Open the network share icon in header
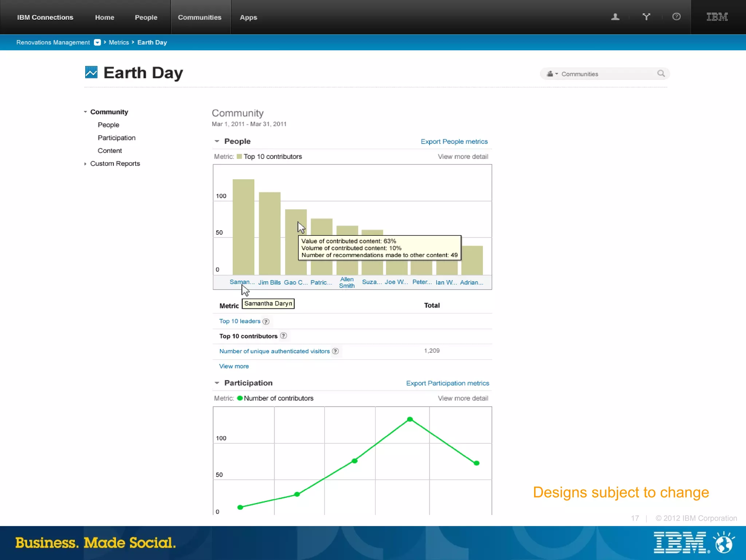This screenshot has height=560, width=746. point(646,17)
